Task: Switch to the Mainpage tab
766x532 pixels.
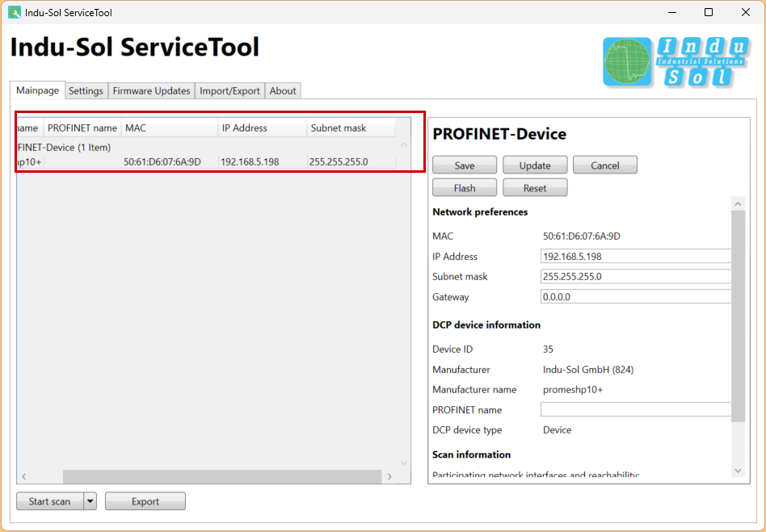Action: (38, 90)
